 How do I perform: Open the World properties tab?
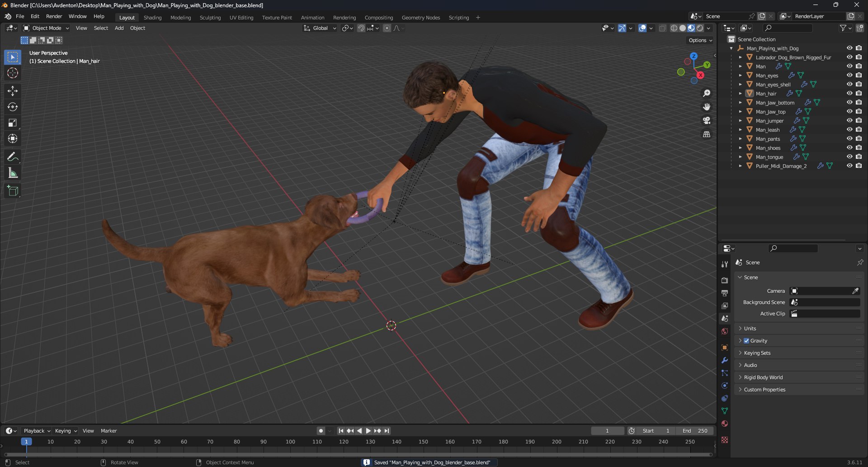pos(725,331)
